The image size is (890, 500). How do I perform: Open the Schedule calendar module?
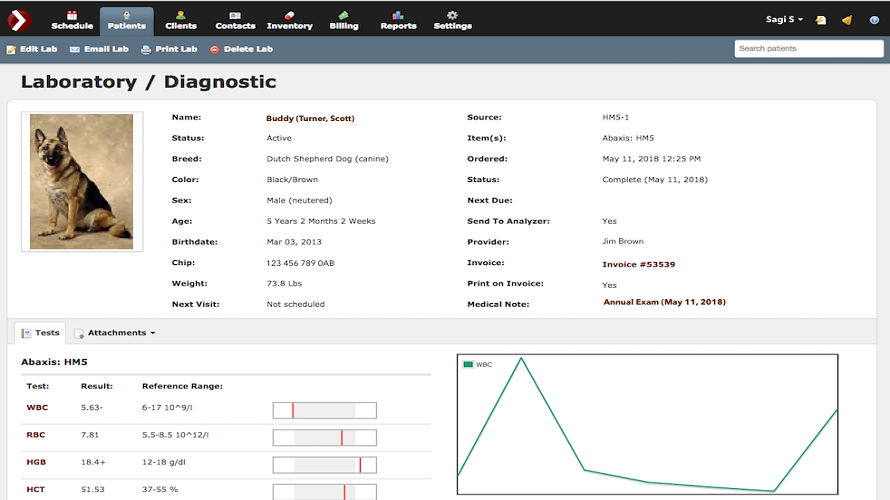pos(71,20)
